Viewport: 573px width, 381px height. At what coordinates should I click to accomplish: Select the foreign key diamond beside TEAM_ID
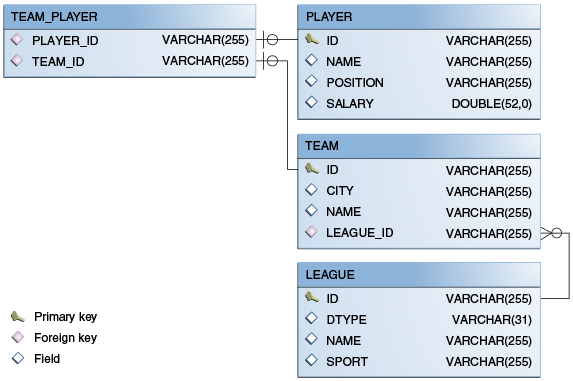[x=17, y=60]
